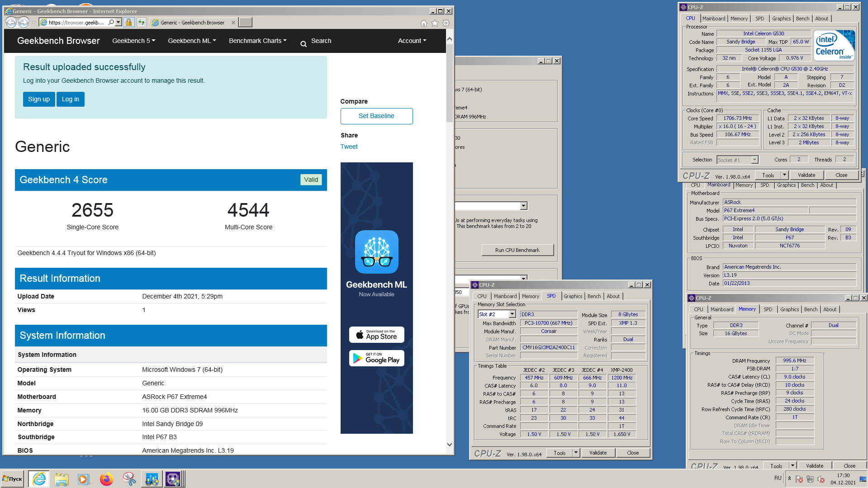Click the Intel Celeron inside logo
The height and width of the screenshot is (488, 868).
[x=834, y=46]
